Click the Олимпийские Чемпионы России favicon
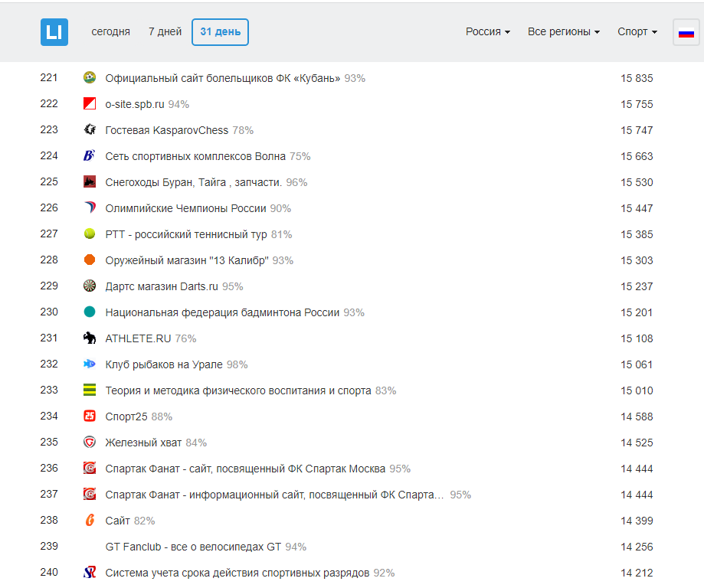 tap(90, 207)
